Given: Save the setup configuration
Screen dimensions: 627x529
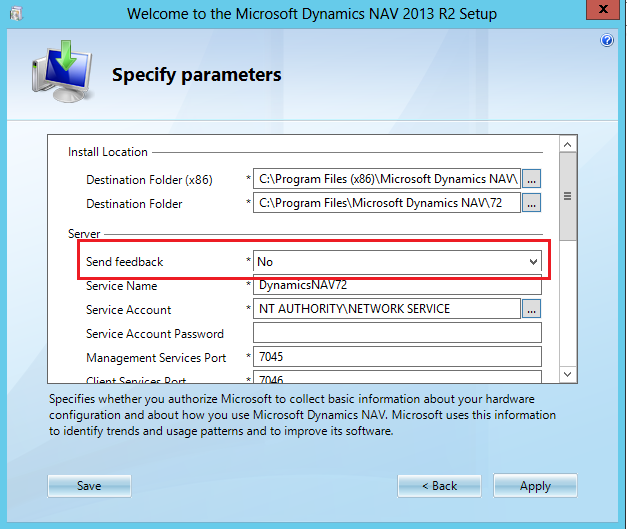Looking at the screenshot, I should 89,486.
